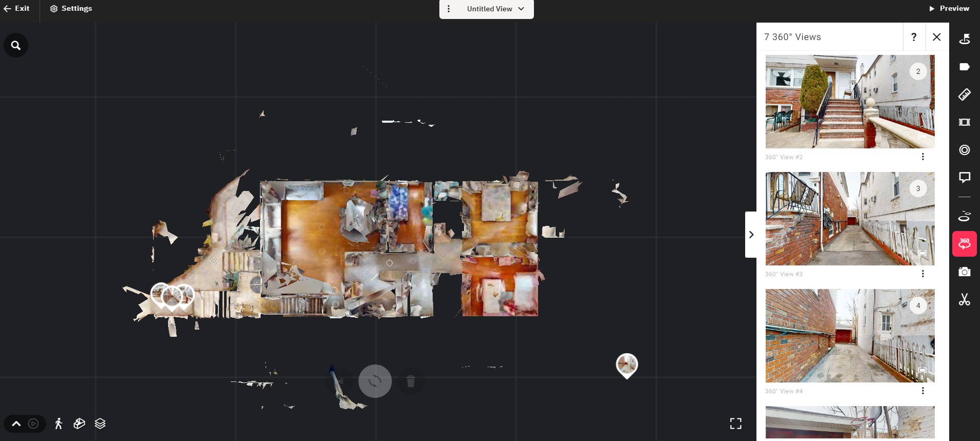
Task: Open the Labels tag tool
Action: point(965,67)
